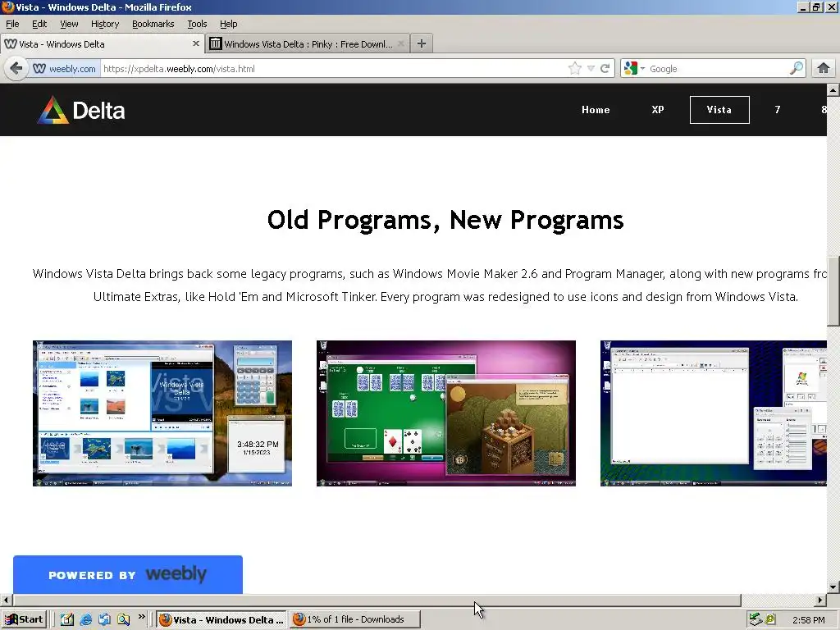Open the Windows Start button
Screen dimensions: 840x630
pyautogui.click(x=25, y=619)
